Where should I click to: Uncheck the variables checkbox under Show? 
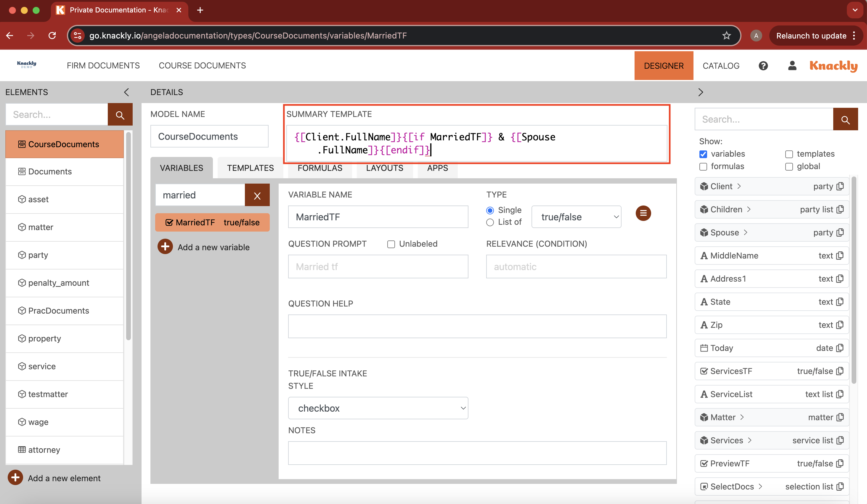coord(703,154)
